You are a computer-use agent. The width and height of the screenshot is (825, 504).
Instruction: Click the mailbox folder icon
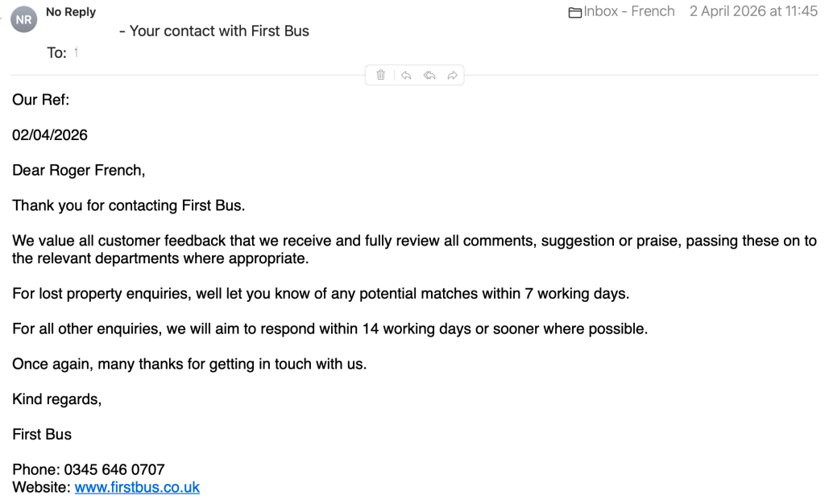click(x=575, y=12)
